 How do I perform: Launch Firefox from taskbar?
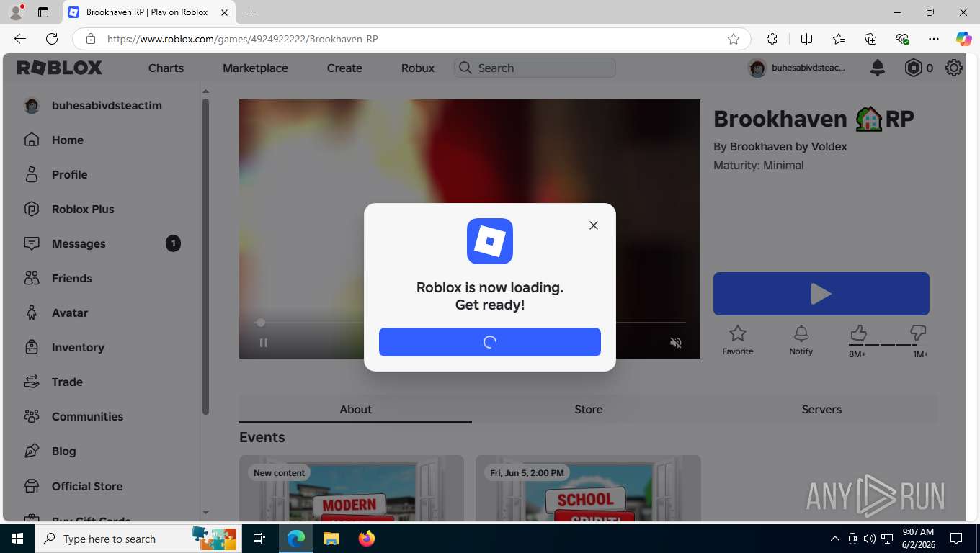click(x=367, y=539)
